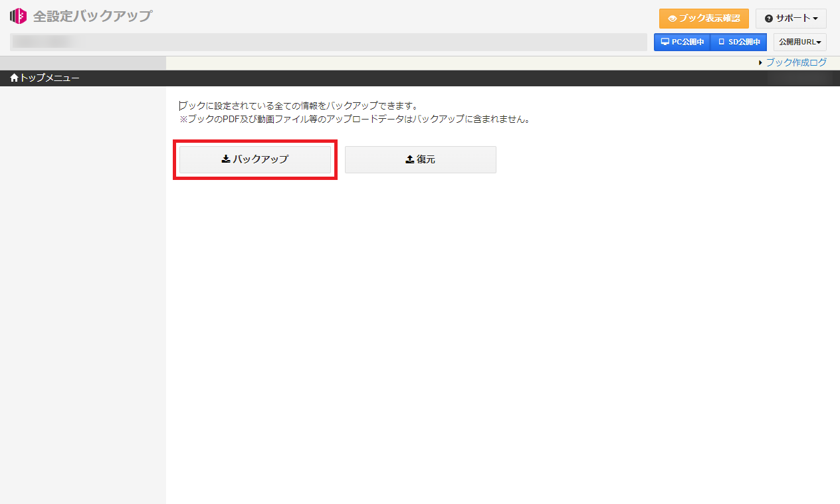Toggle the PC公開中 publication status

682,42
